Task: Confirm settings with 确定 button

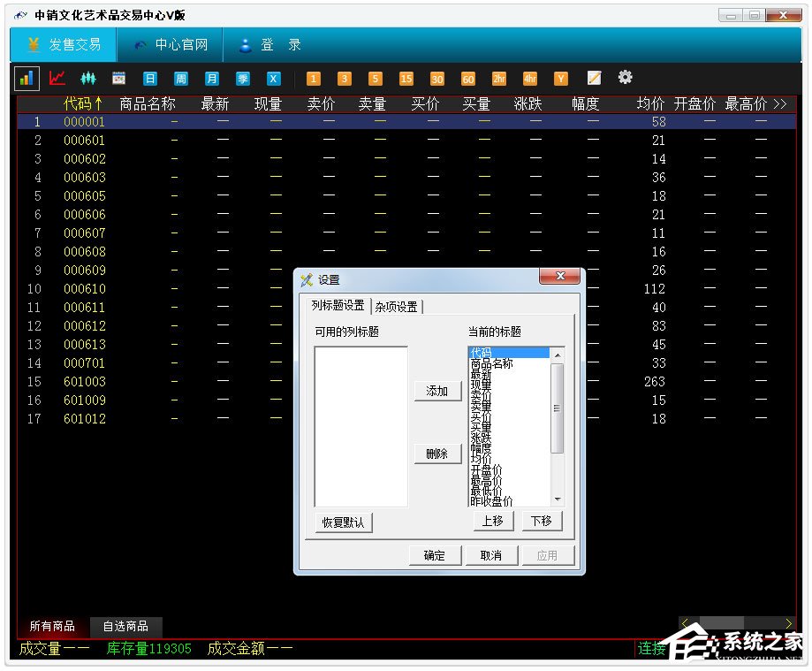Action: pos(435,555)
